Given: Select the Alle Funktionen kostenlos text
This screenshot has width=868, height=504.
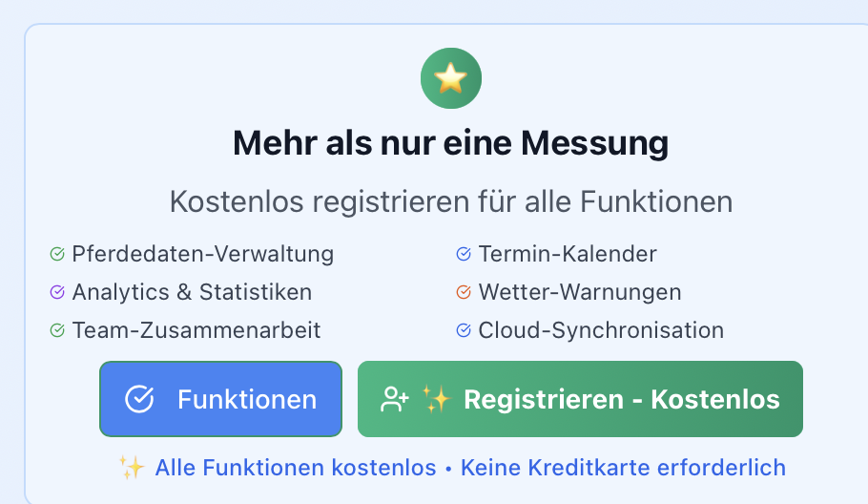Looking at the screenshot, I should (x=296, y=468).
